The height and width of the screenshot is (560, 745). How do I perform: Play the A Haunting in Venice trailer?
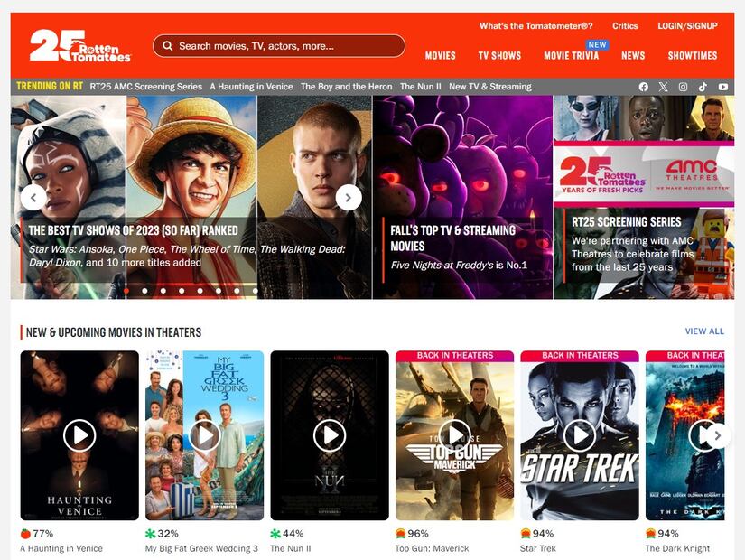(78, 435)
